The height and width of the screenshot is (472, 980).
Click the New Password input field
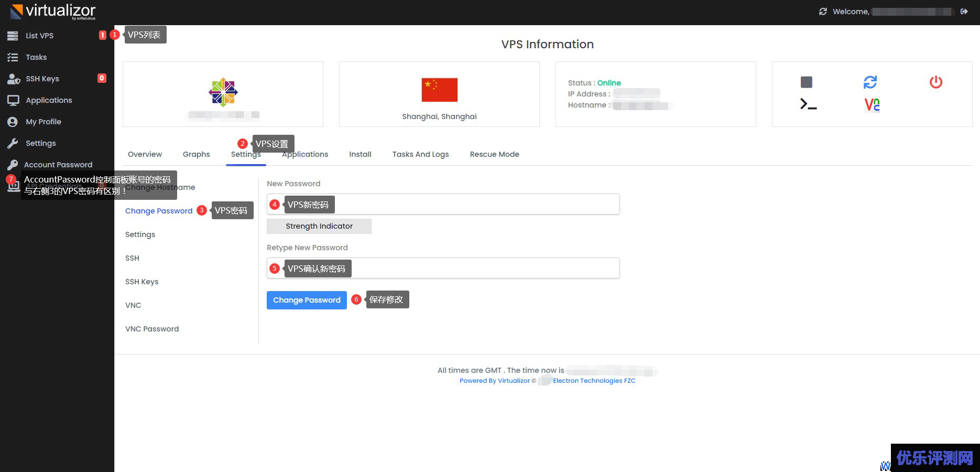coord(443,204)
